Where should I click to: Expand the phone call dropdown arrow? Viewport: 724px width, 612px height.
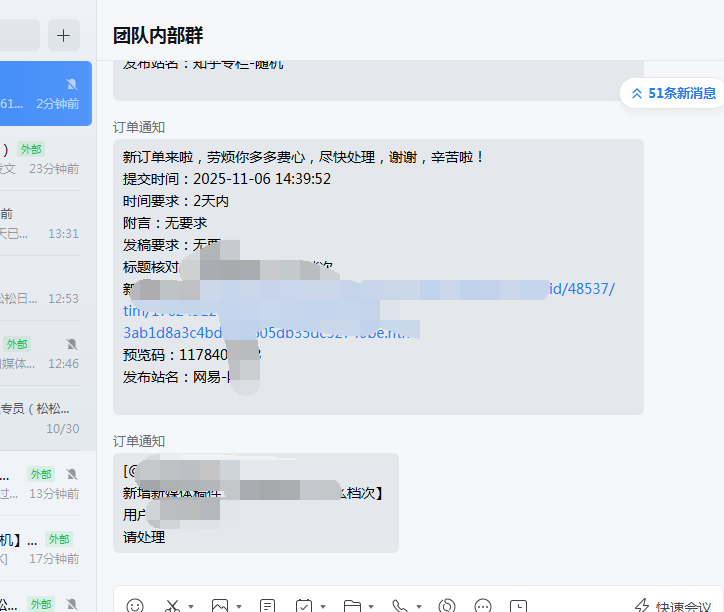point(419,606)
